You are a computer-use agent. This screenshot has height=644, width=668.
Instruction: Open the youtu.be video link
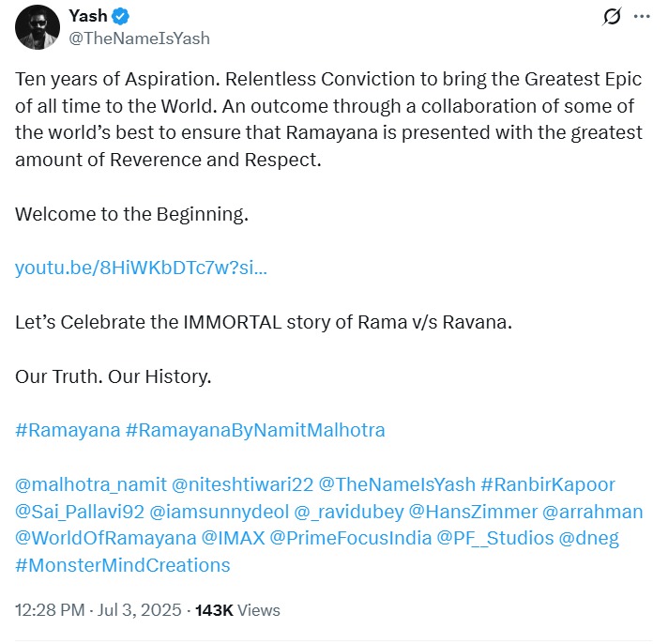(141, 268)
